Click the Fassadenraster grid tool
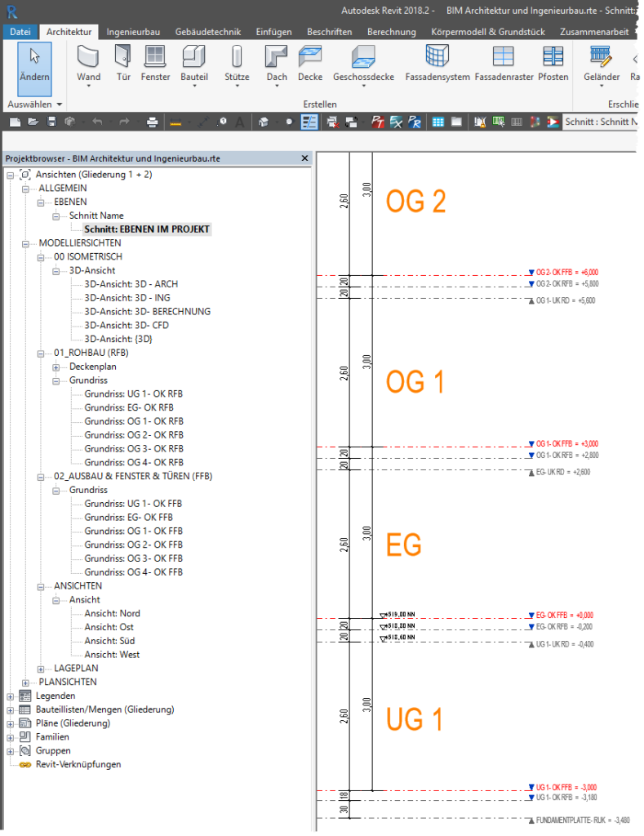Screen dimensions: 644x836 point(503,64)
